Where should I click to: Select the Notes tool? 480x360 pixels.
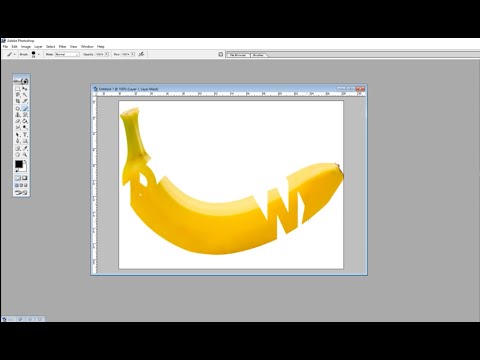(x=18, y=149)
